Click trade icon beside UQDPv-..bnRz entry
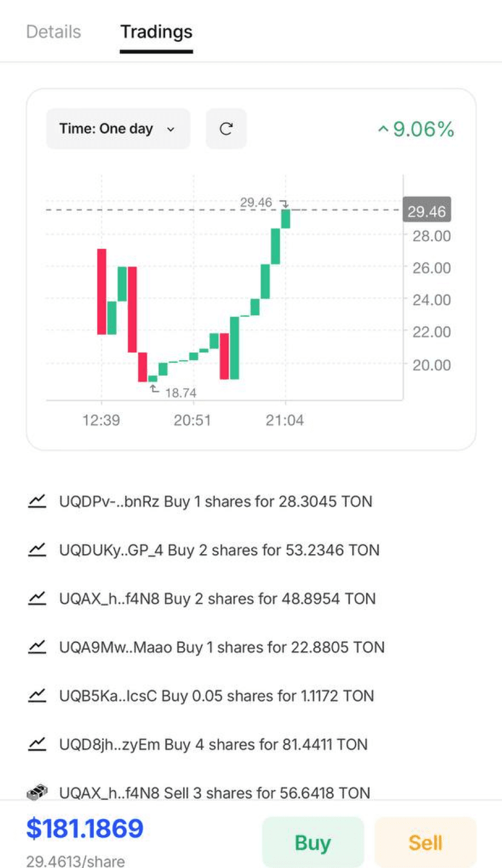Screen dimensions: 502x868 37,501
